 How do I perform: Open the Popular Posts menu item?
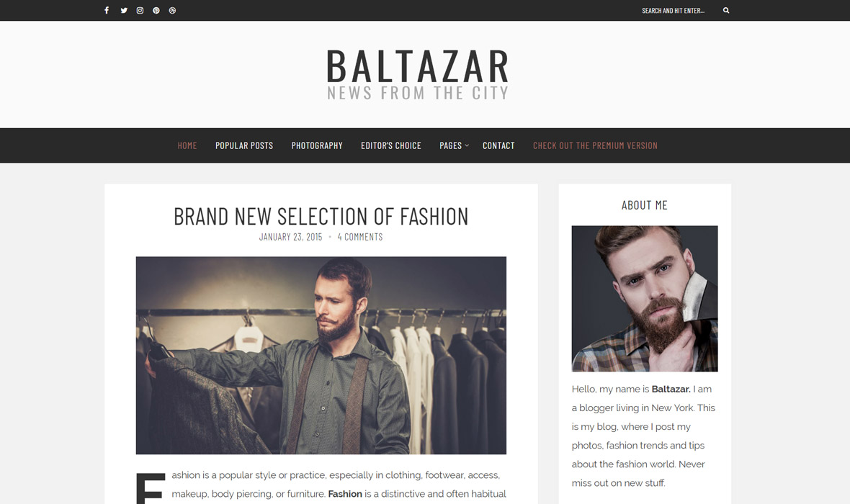(x=244, y=145)
